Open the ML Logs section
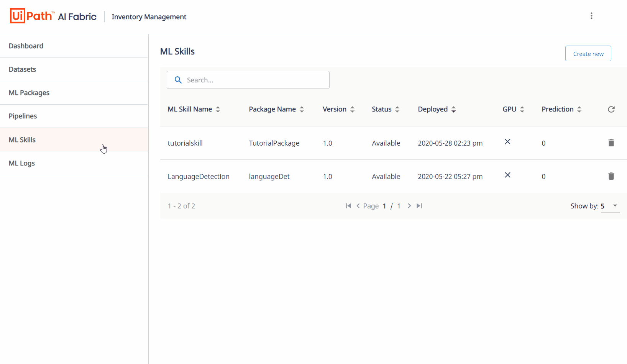Viewport: 627px width, 364px height. 21,163
